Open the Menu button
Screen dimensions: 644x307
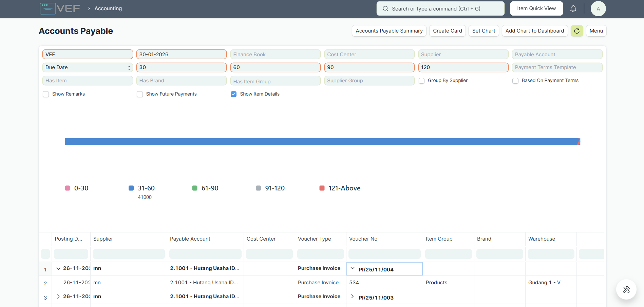596,31
